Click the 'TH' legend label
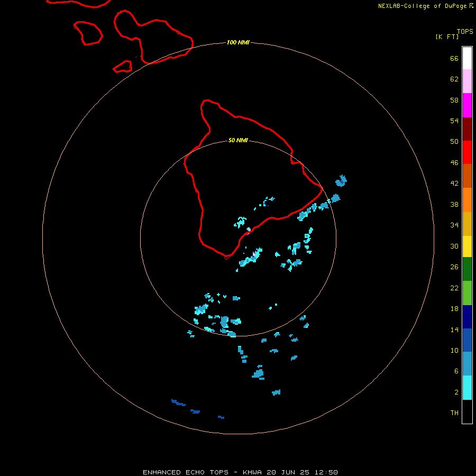 point(454,413)
